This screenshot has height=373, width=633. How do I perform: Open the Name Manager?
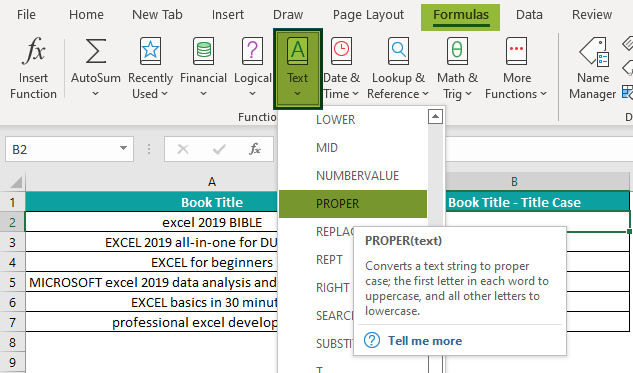593,68
